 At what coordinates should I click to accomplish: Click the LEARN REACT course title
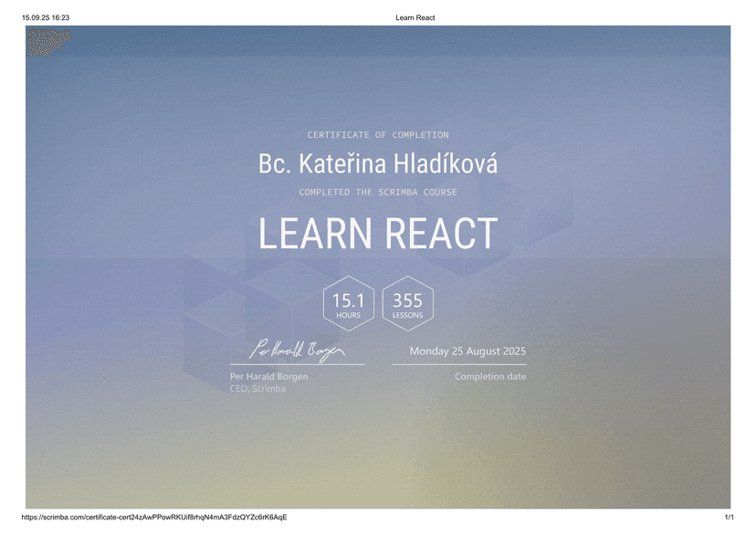[x=378, y=235]
